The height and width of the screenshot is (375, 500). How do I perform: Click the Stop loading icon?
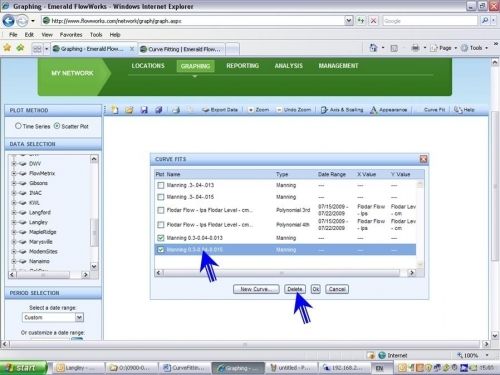point(374,21)
